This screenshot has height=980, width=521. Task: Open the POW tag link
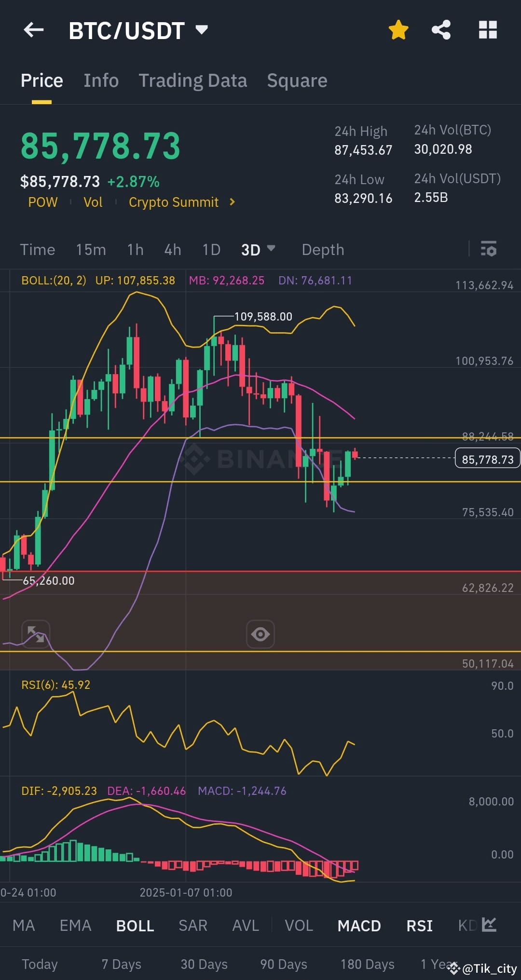pyautogui.click(x=43, y=202)
